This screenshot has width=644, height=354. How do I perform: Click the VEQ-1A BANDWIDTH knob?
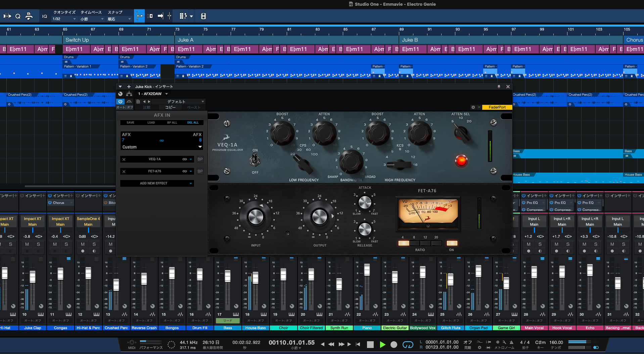(x=351, y=162)
